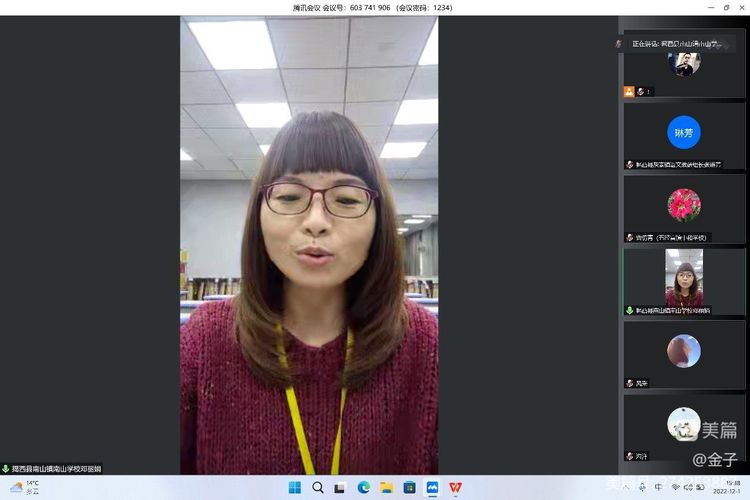Open the network Wi-Fi tray icon
Viewport: 750px width, 500px height.
[x=675, y=488]
